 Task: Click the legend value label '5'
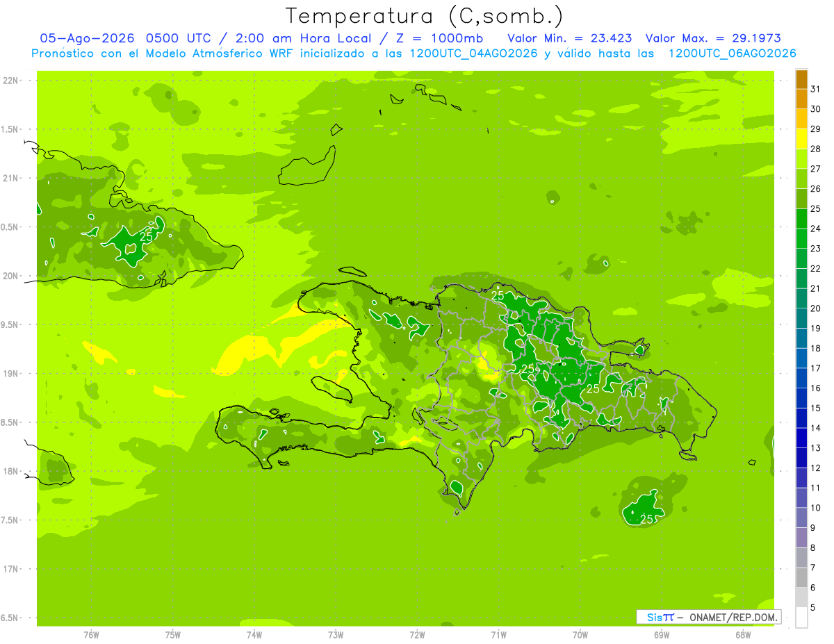(x=813, y=607)
